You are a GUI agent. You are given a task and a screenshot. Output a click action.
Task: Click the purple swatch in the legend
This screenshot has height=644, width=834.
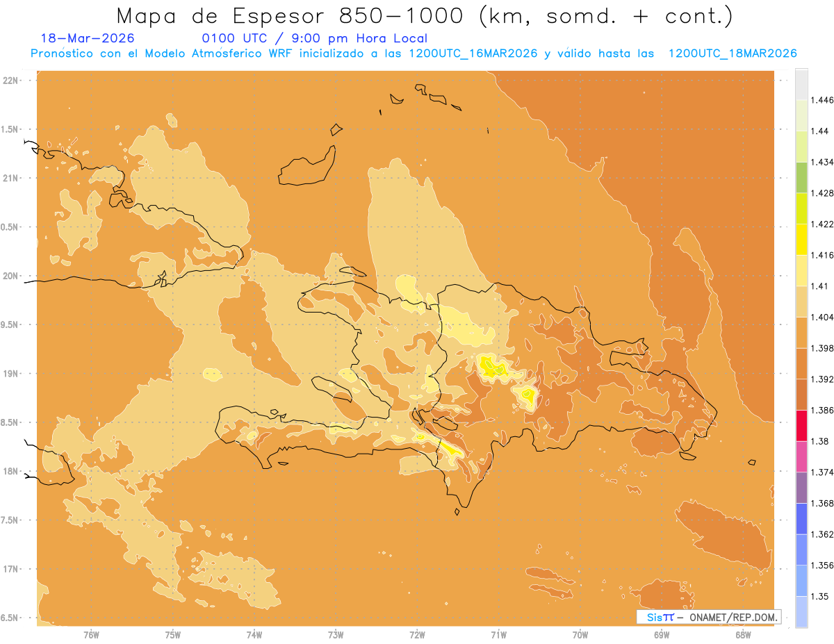pos(801,488)
